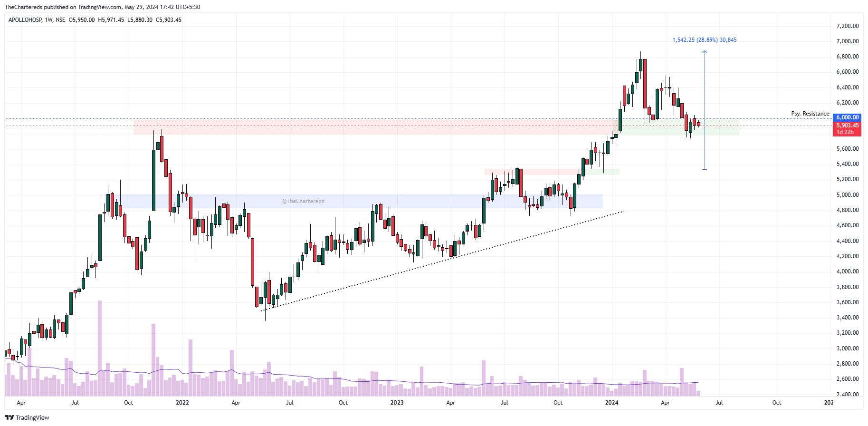
Task: Click the 2,600.00 price axis label
Action: [x=848, y=379]
